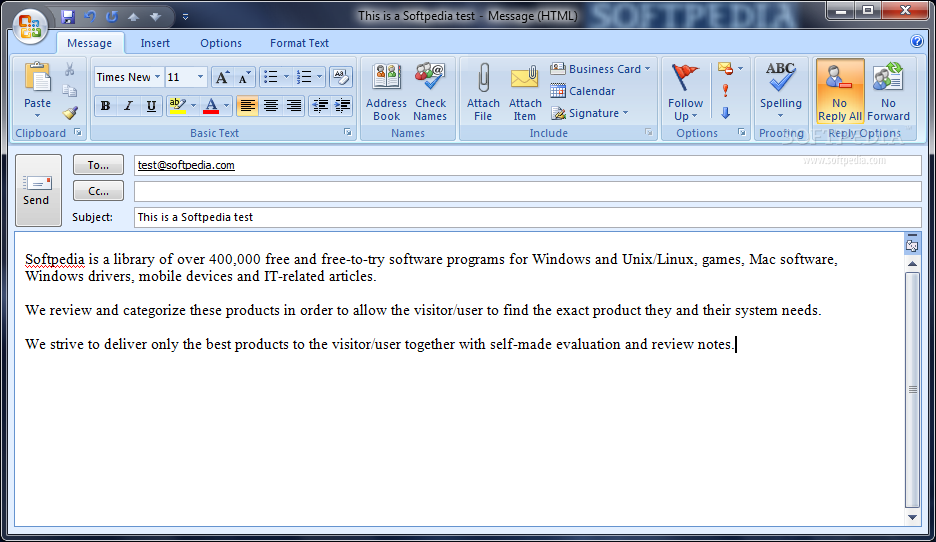Attach Item to the message
This screenshot has height=542, width=936.
(525, 93)
